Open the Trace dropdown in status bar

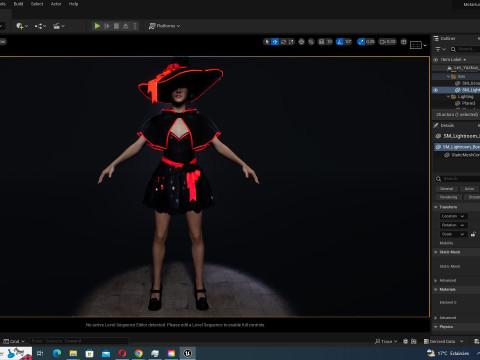[386, 341]
